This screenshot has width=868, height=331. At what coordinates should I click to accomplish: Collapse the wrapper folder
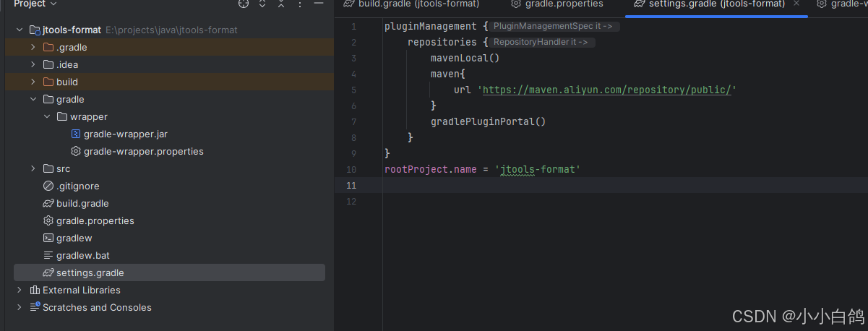point(47,117)
